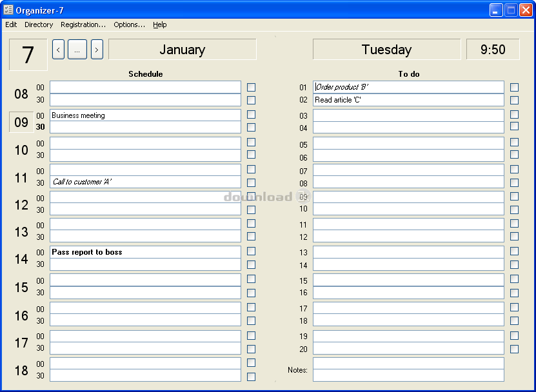Screen dimensions: 536x392
Task: Check the to-do 20 checkbox
Action: 514,349
